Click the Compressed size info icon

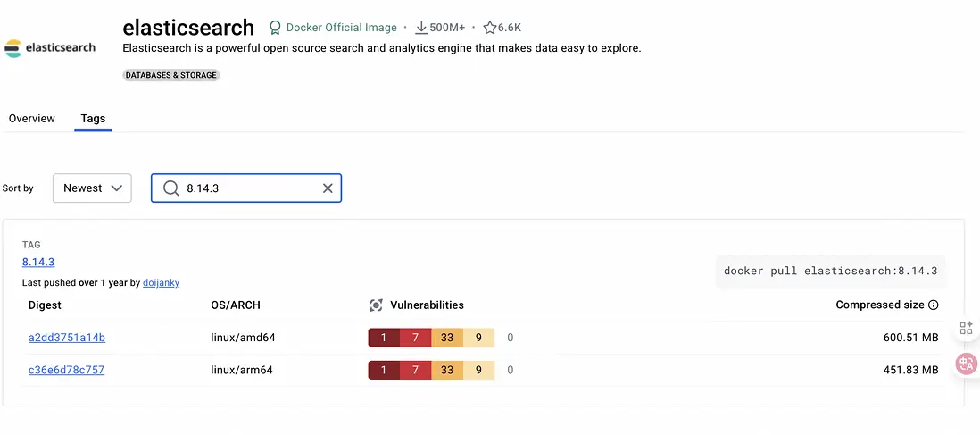click(934, 305)
